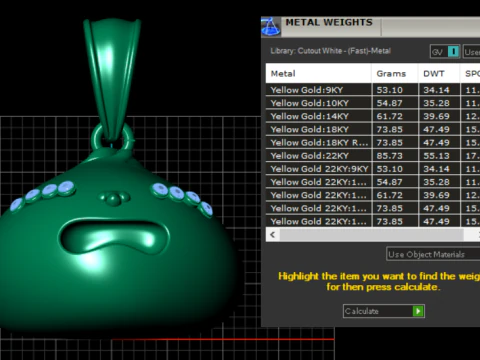Click the horizontal scrollbar track under the table
Image resolution: width=480 pixels, height=360 pixels.
click(372, 234)
